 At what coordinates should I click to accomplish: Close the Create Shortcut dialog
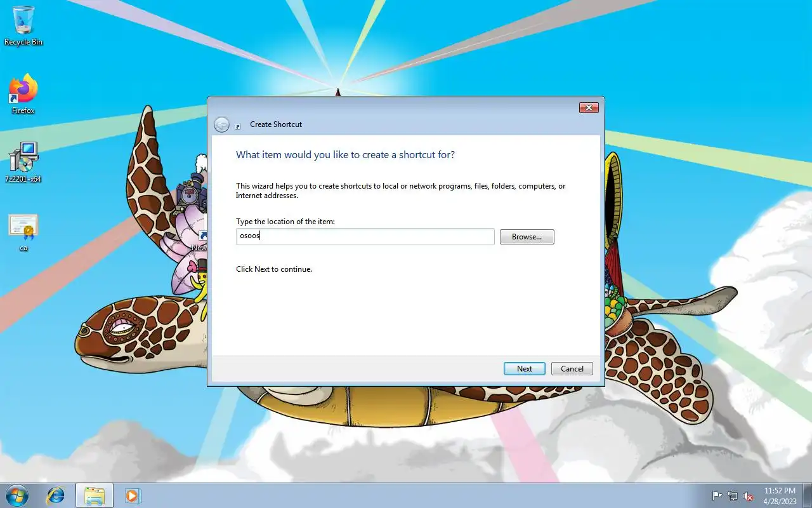pyautogui.click(x=589, y=108)
